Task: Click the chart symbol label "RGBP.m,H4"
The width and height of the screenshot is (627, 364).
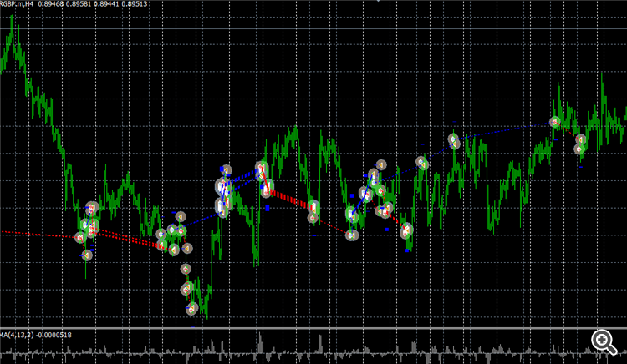Action: coord(17,4)
